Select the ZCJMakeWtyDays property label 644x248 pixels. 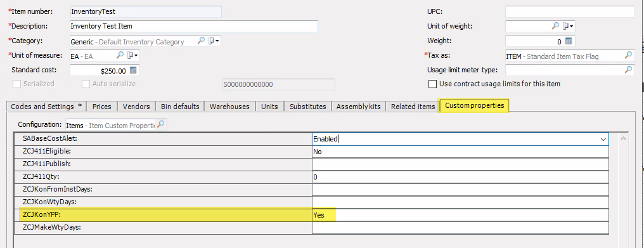click(x=52, y=228)
